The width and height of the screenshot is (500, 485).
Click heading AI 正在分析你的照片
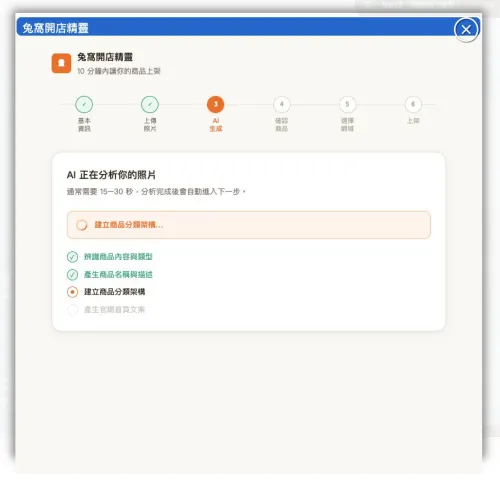(111, 175)
